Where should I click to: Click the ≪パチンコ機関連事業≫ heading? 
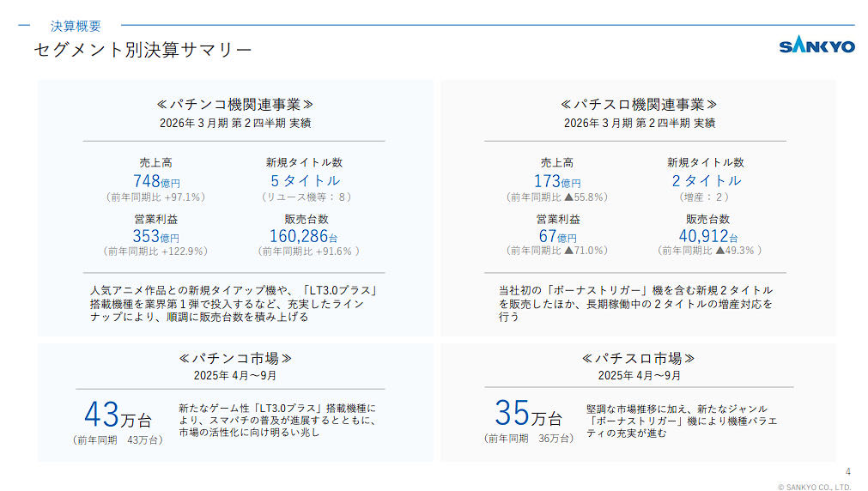[234, 104]
